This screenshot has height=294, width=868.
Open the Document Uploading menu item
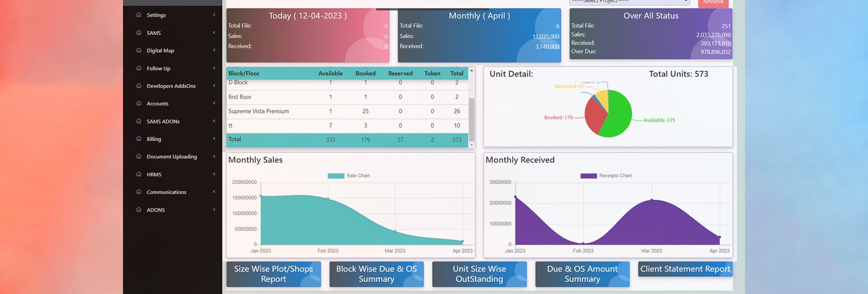tap(173, 156)
